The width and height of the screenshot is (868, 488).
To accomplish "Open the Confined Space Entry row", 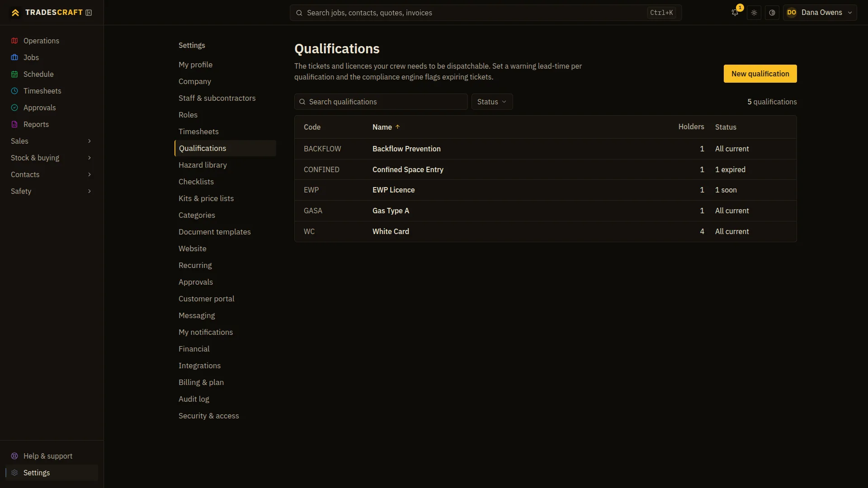I will point(545,169).
